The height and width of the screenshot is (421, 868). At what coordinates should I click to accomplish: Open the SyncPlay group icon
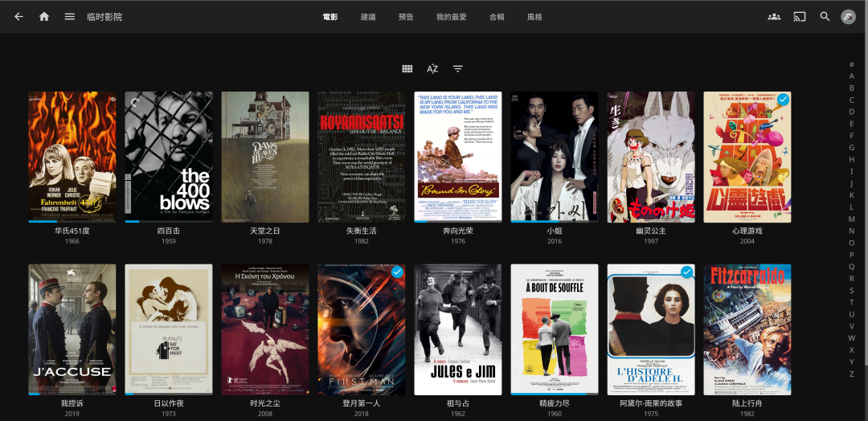click(x=774, y=17)
